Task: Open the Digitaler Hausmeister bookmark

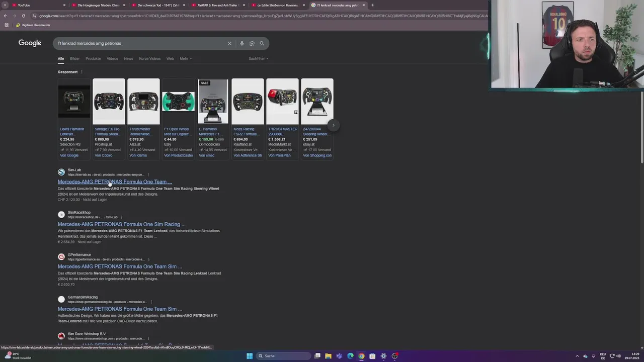Action: click(x=33, y=25)
